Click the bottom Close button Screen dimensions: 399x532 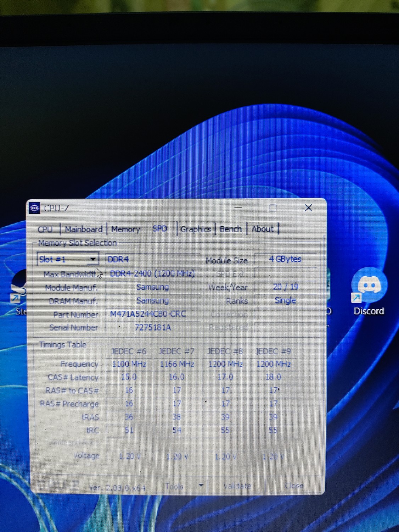294,486
